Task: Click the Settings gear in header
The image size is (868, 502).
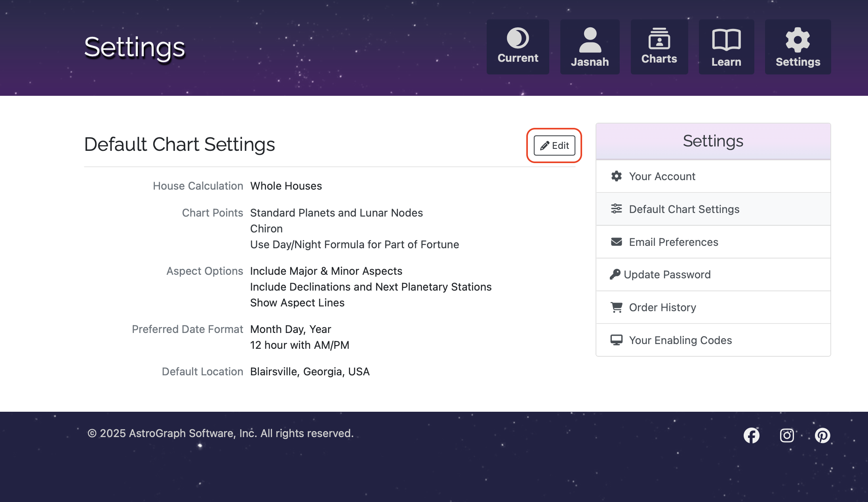Action: [x=798, y=40]
